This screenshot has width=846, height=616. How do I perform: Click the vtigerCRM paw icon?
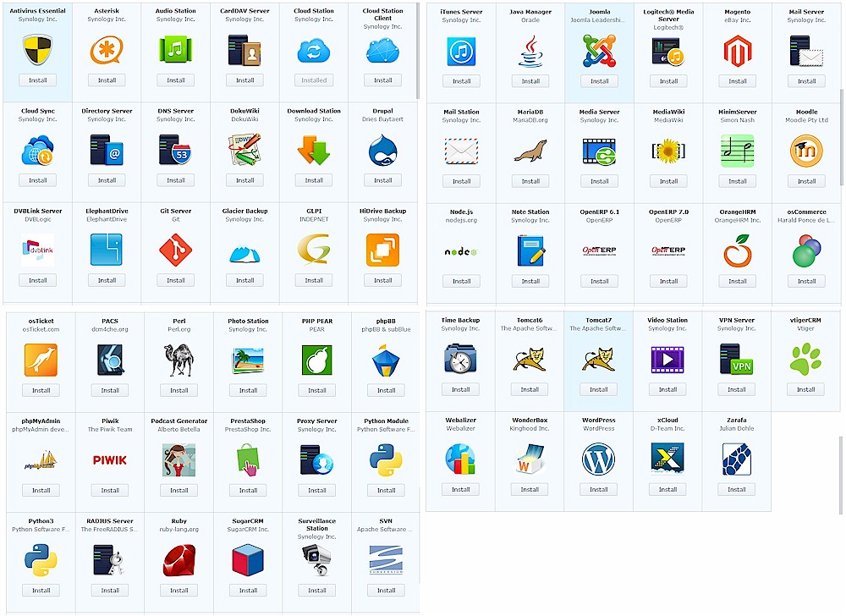(806, 360)
